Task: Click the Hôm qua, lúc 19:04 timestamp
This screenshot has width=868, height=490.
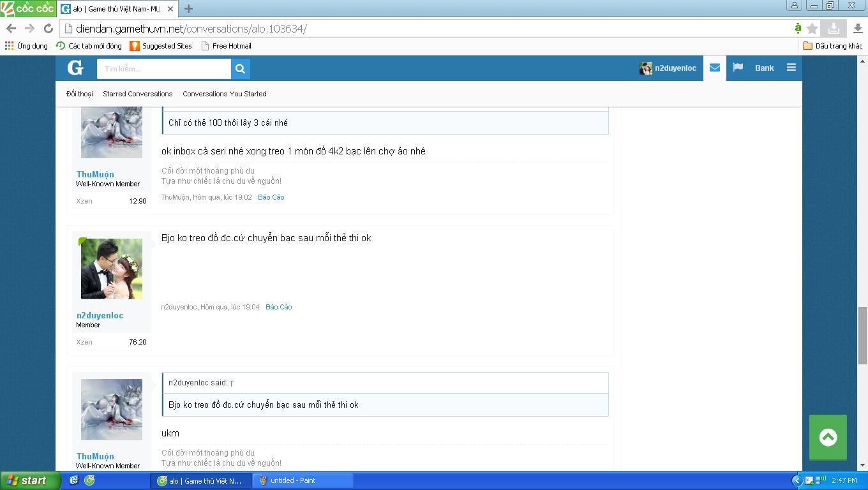Action: [x=230, y=307]
